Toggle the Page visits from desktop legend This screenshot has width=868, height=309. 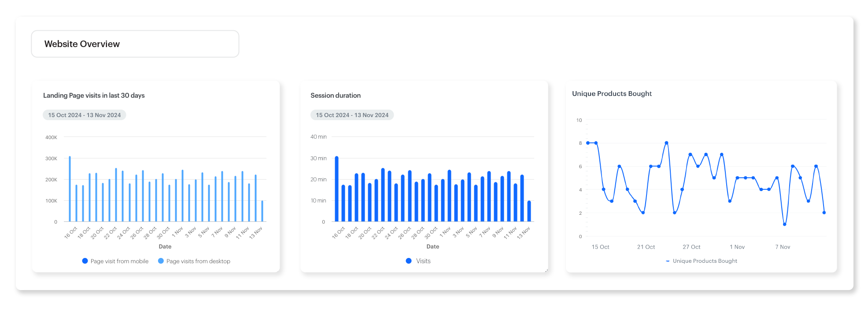198,261
